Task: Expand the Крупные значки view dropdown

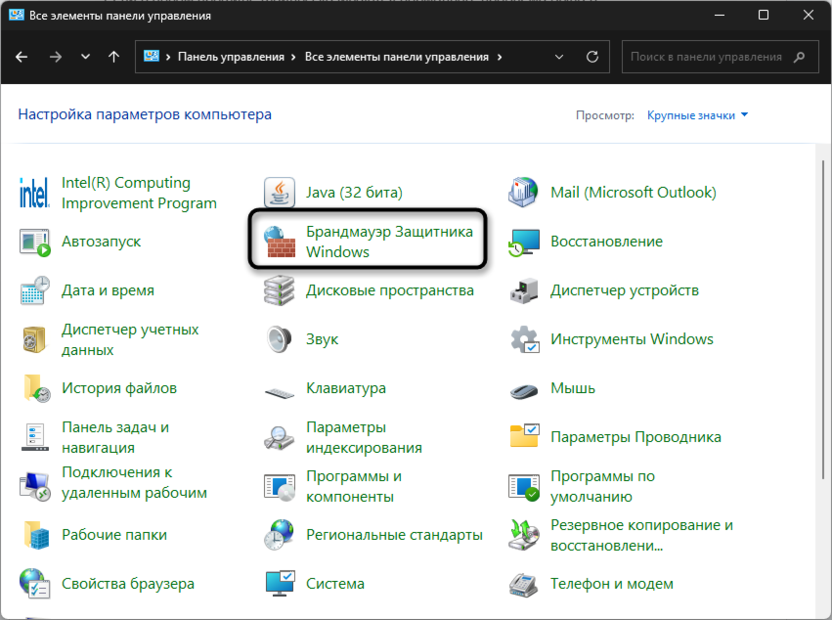Action: pos(697,116)
